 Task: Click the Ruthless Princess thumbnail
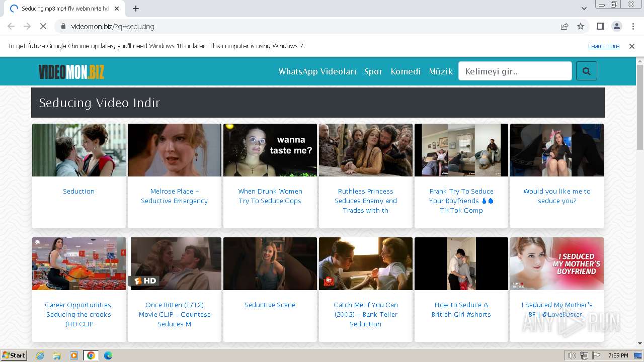tap(366, 150)
